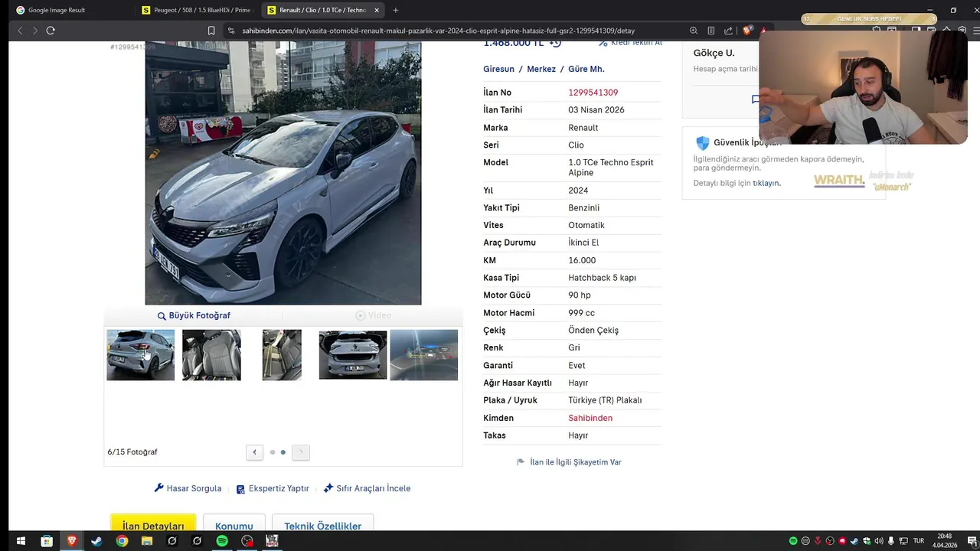
Task: Open the zoom magnifier icon in the address bar
Action: coord(694,31)
